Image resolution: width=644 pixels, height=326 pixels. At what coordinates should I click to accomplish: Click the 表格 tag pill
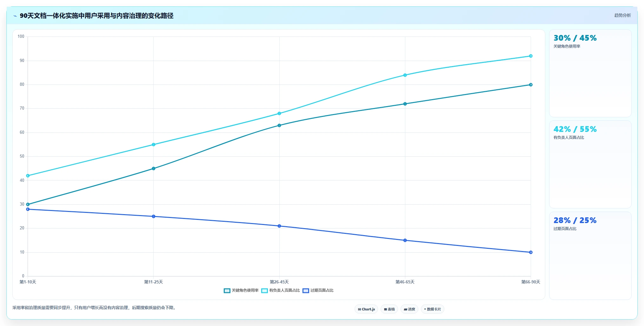coord(389,309)
